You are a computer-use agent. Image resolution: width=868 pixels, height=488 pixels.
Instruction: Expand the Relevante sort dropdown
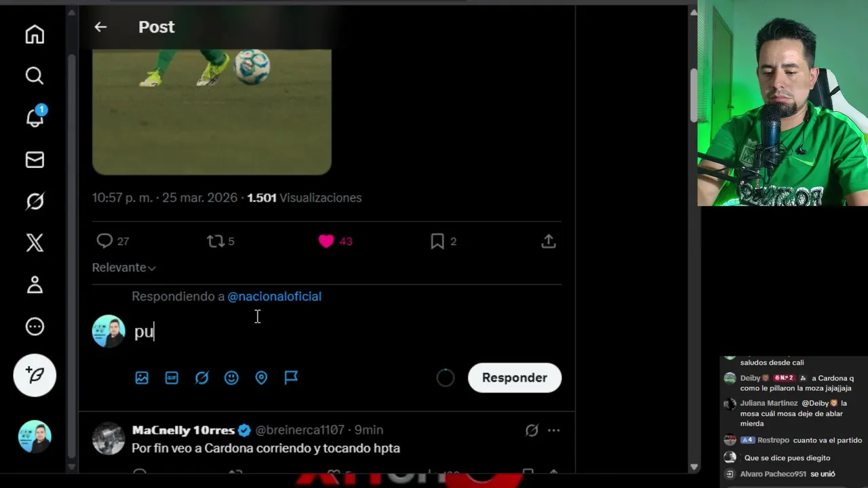[x=124, y=268]
